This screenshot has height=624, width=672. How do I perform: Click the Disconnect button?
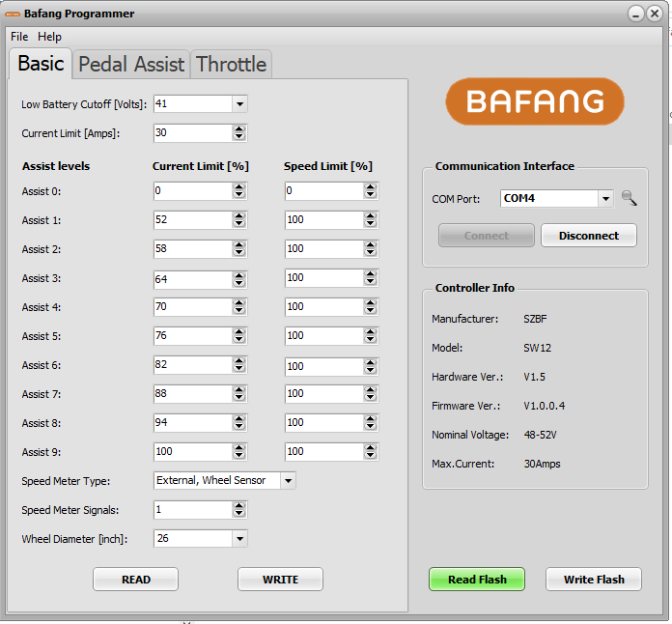[x=588, y=236]
